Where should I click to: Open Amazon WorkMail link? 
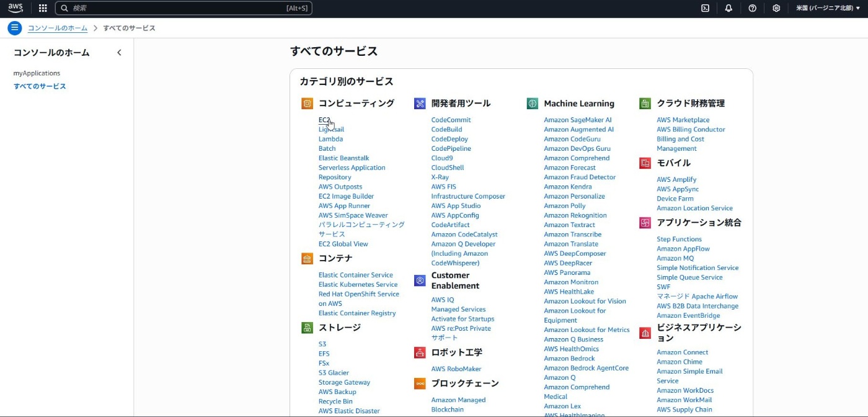pos(685,400)
